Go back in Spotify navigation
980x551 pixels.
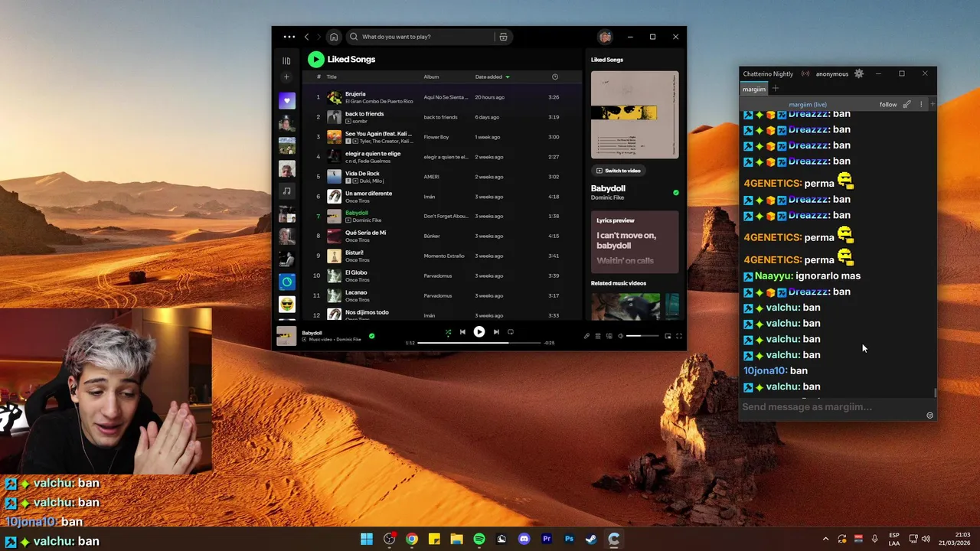(x=306, y=37)
